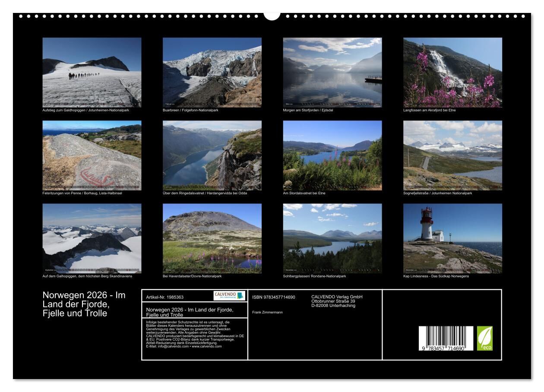Open the Storfjorden morning photo

click(x=332, y=72)
